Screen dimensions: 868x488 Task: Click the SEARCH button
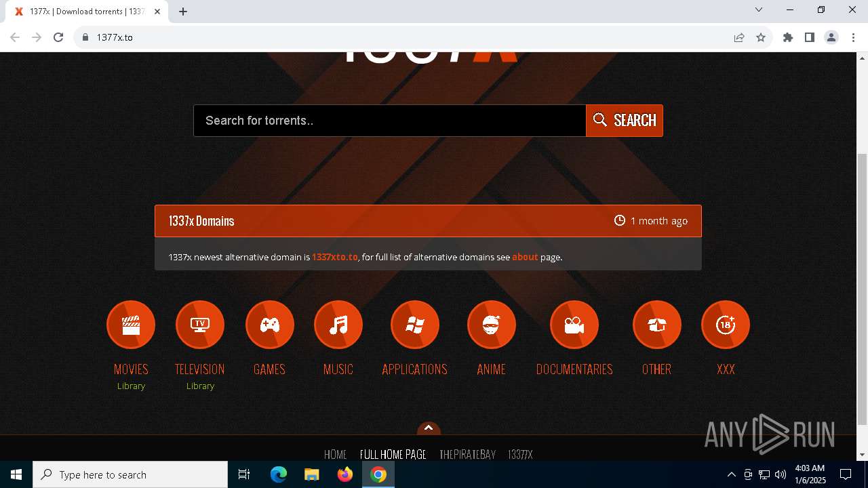625,121
